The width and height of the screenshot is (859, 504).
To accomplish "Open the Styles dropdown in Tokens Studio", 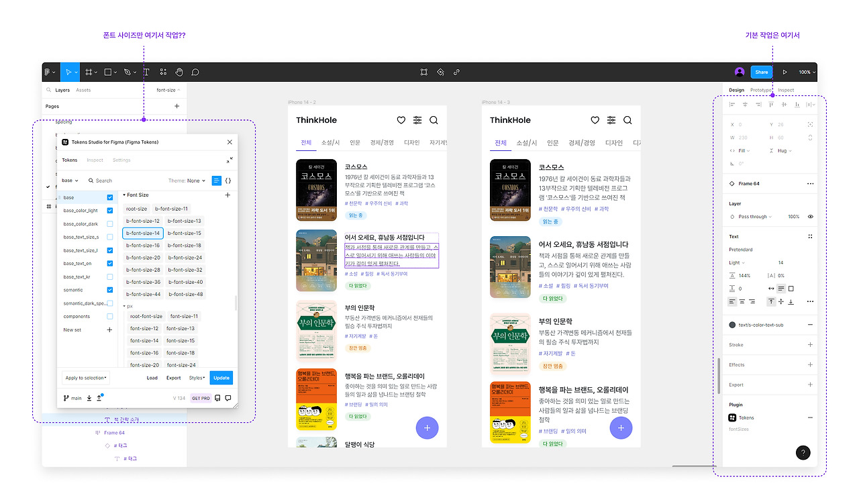I will [197, 378].
